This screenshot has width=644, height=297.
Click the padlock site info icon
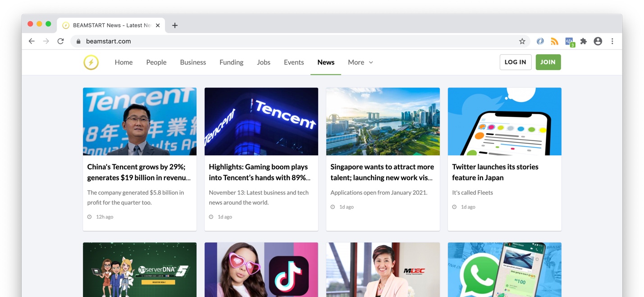pyautogui.click(x=78, y=41)
